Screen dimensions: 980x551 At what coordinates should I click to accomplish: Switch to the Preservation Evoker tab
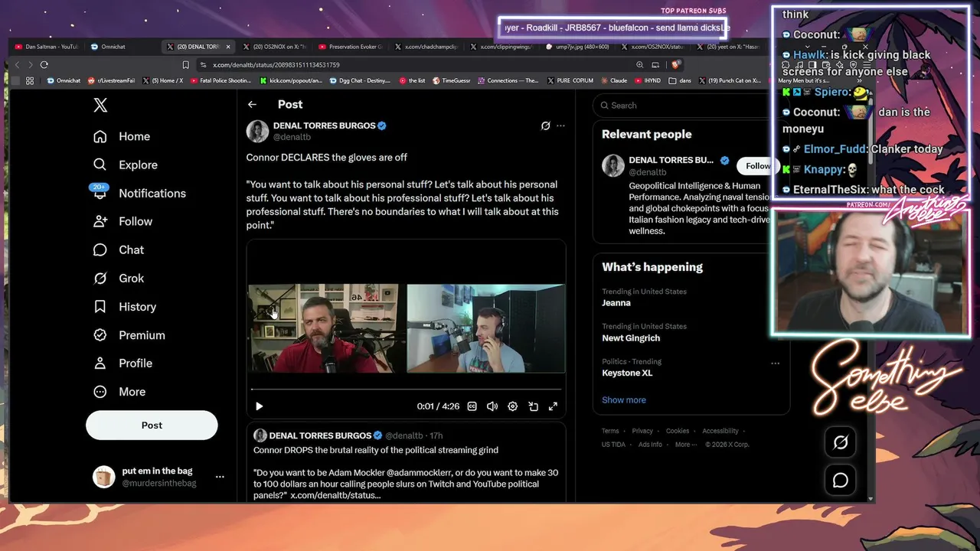click(350, 47)
